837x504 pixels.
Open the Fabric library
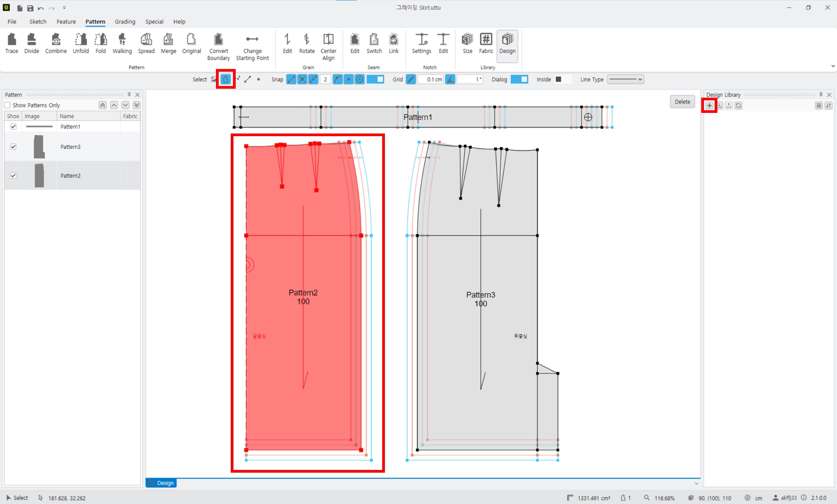tap(486, 43)
